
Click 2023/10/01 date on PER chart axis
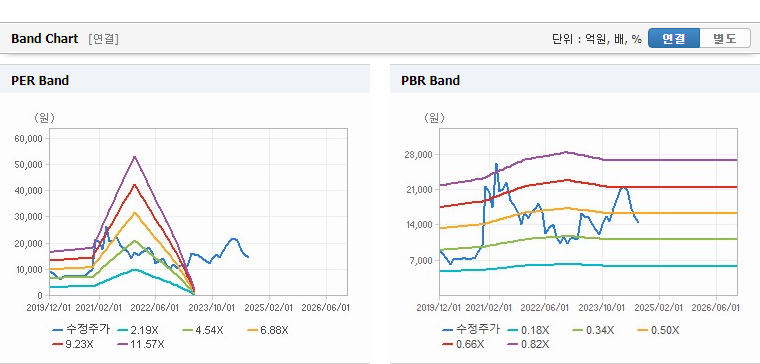tap(212, 308)
